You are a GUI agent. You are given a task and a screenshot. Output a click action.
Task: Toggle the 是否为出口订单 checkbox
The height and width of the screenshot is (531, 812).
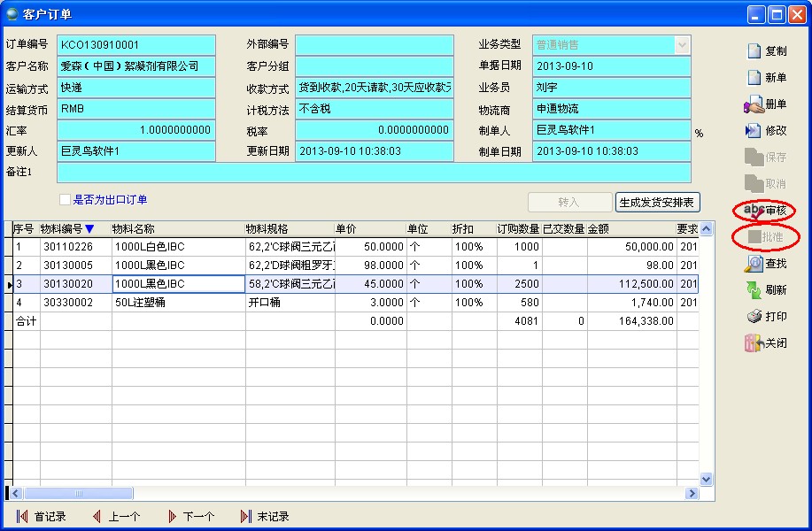65,200
